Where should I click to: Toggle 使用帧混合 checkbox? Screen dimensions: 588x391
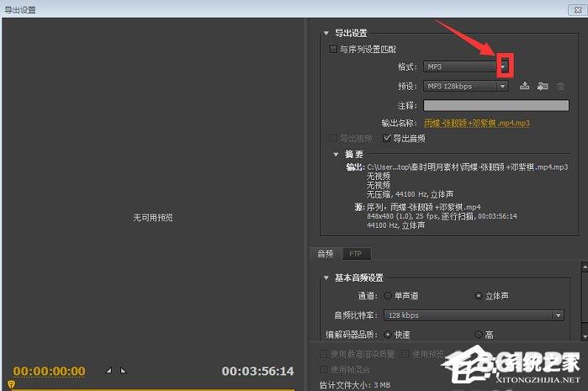click(x=323, y=370)
